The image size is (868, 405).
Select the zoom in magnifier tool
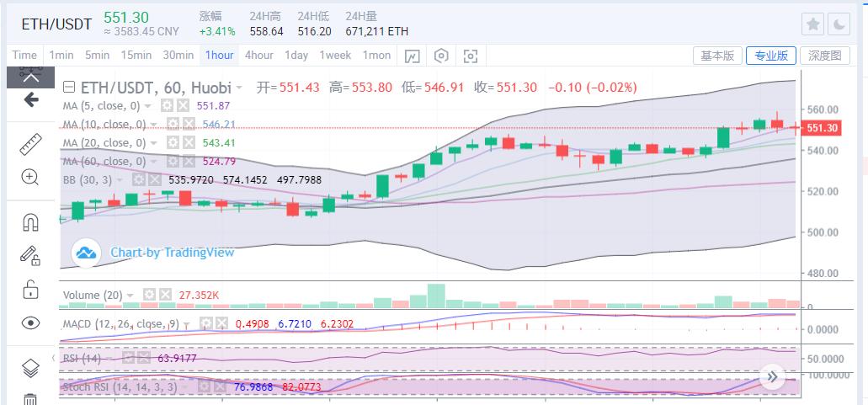coord(30,177)
